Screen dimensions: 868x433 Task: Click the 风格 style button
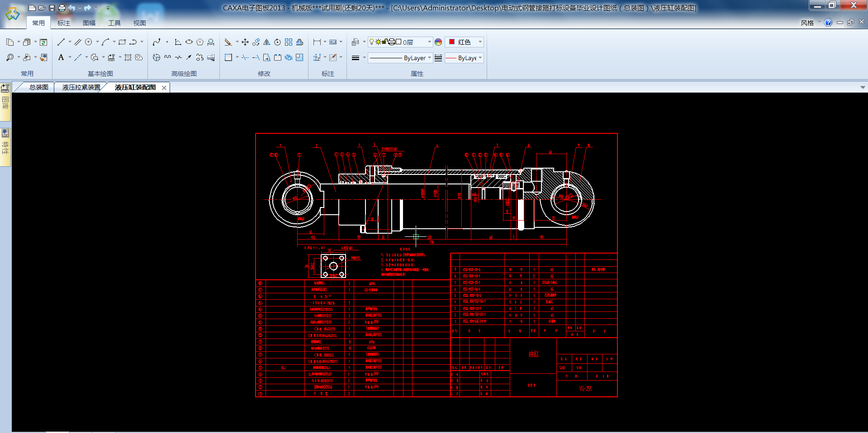pyautogui.click(x=807, y=23)
